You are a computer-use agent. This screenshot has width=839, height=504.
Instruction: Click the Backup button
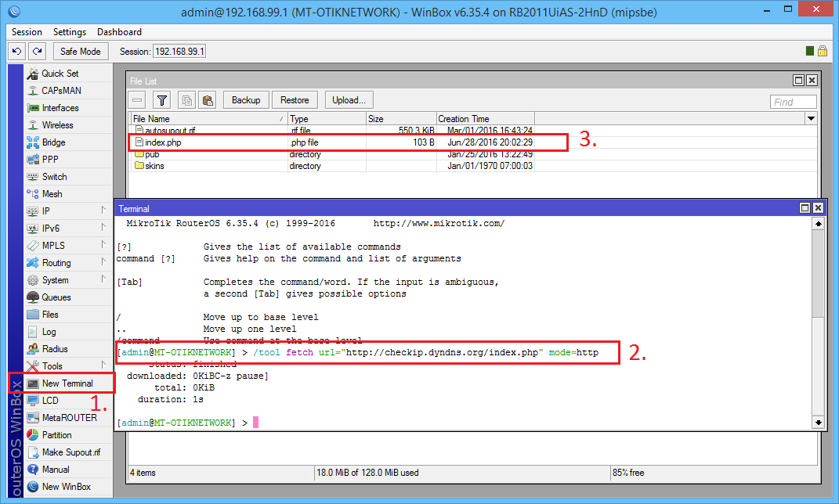246,100
